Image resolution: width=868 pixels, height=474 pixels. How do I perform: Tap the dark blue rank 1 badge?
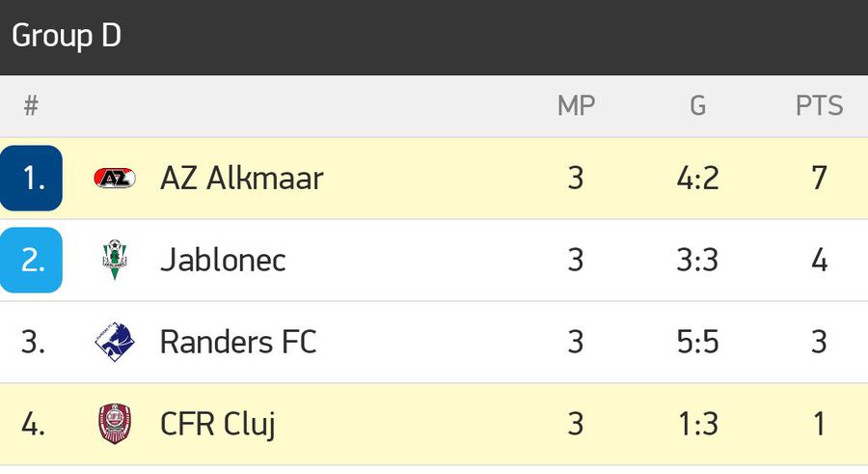(31, 178)
